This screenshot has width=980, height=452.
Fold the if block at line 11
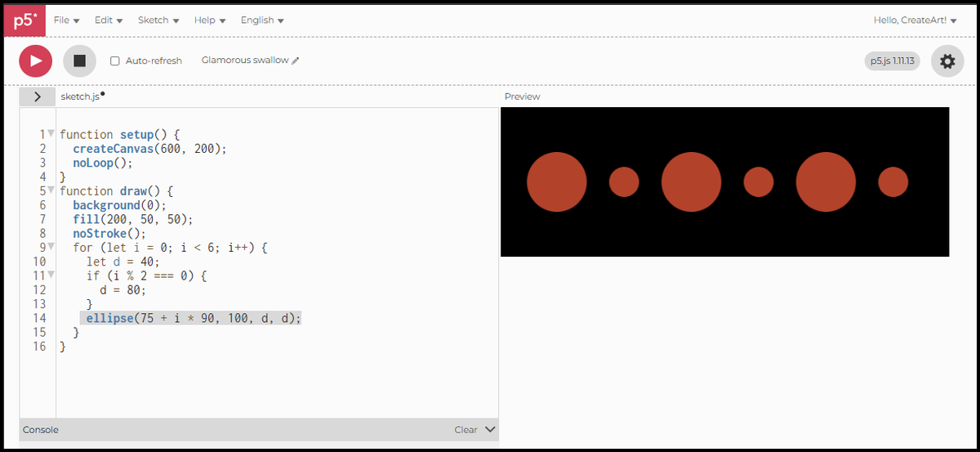click(51, 275)
